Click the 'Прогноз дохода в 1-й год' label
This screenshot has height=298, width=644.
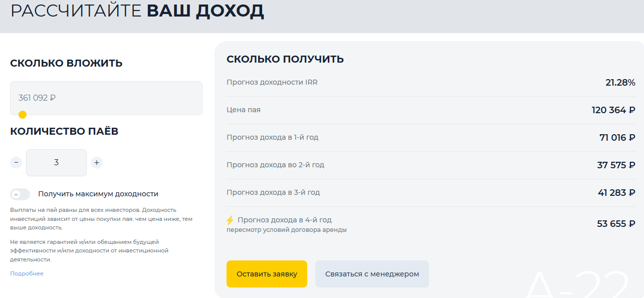point(272,137)
